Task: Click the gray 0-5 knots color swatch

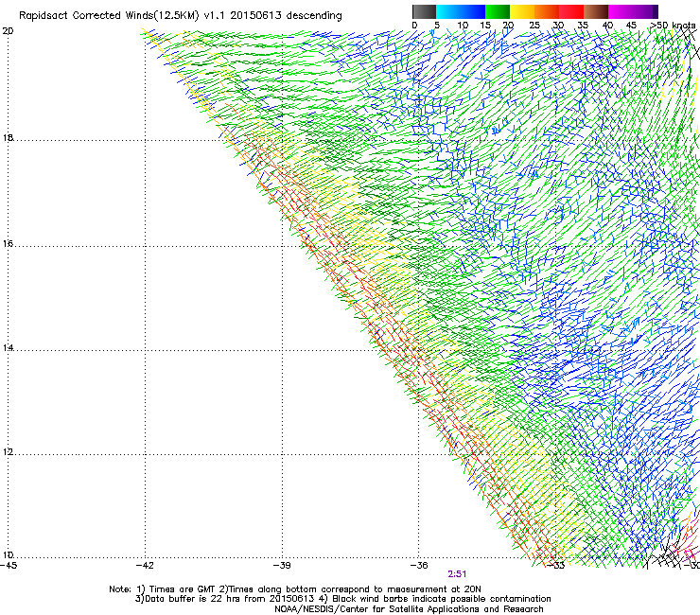Action: [424, 11]
